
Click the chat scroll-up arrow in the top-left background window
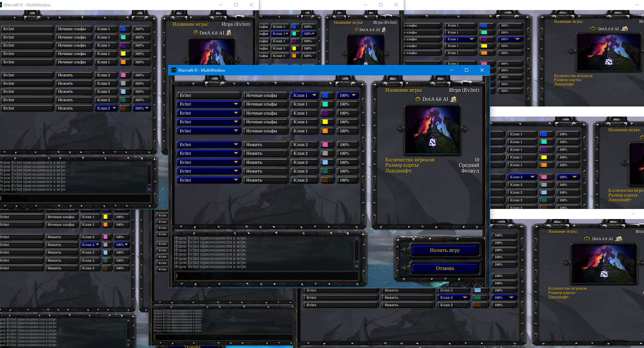point(149,163)
